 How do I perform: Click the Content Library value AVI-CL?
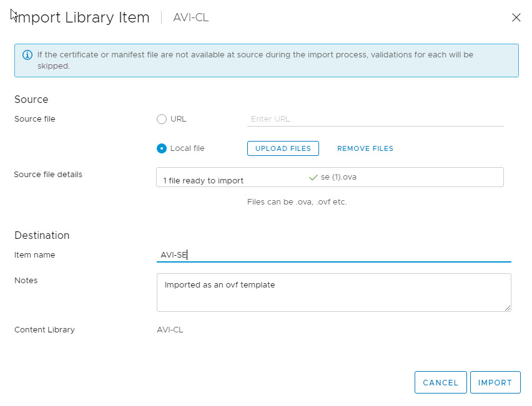[170, 329]
